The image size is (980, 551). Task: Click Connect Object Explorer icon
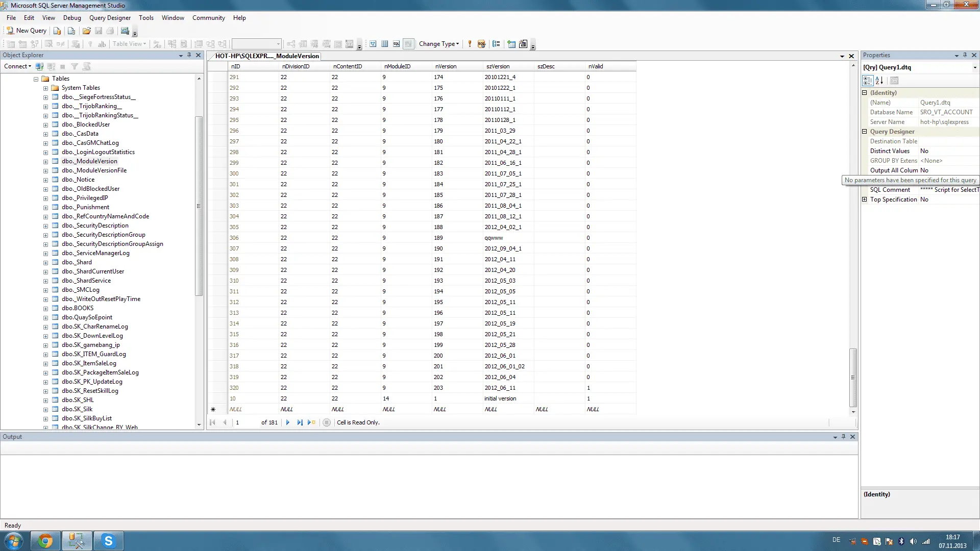click(39, 66)
